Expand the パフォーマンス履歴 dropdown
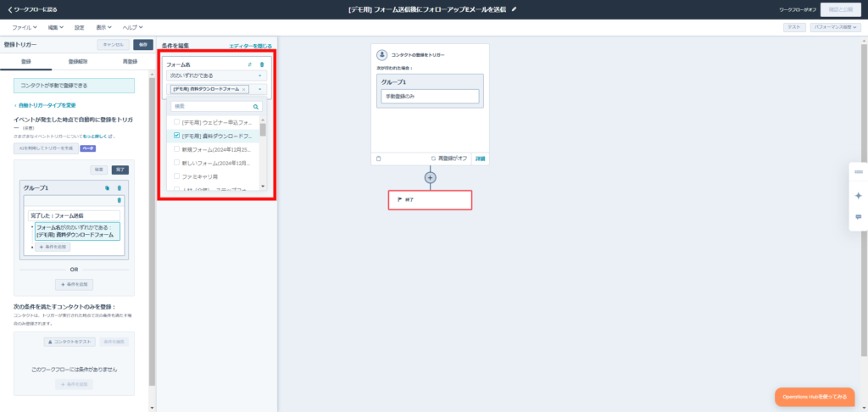 tap(835, 27)
